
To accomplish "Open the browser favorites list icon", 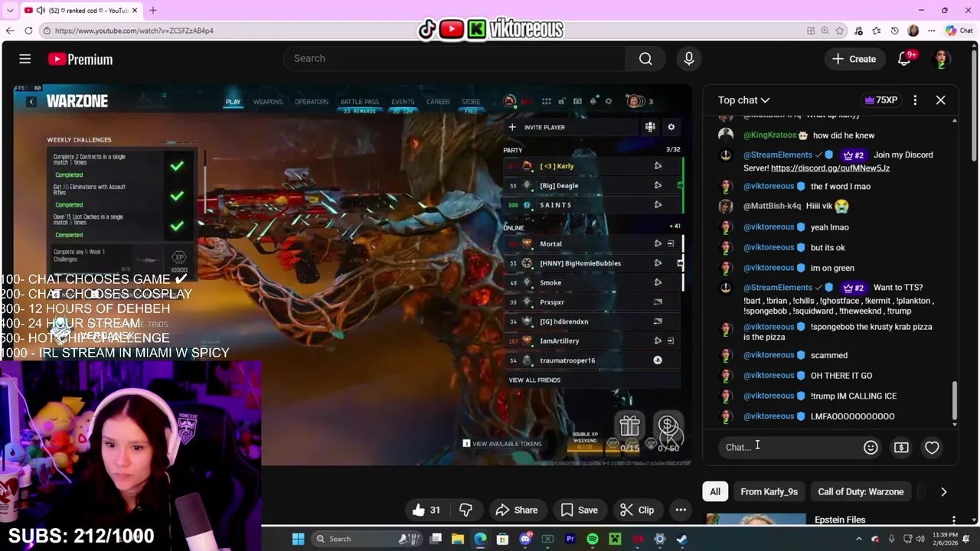I will 877,31.
